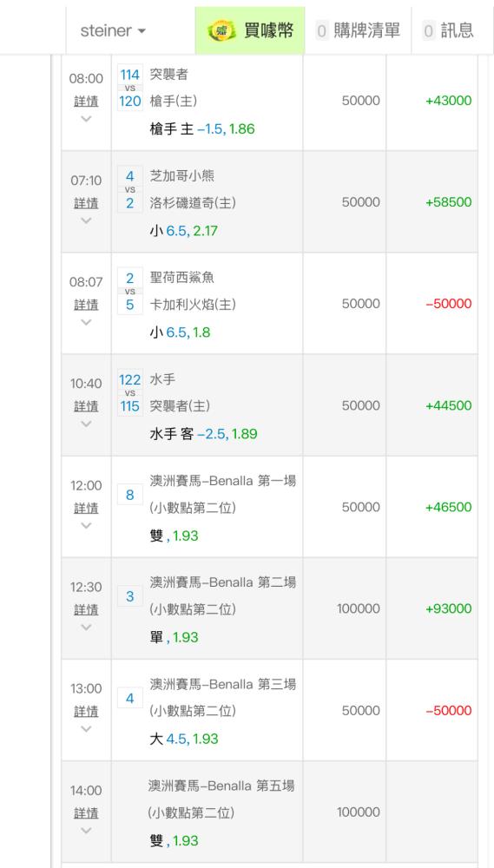Open the 購牌清單 tab
494x868 pixels.
point(358,30)
